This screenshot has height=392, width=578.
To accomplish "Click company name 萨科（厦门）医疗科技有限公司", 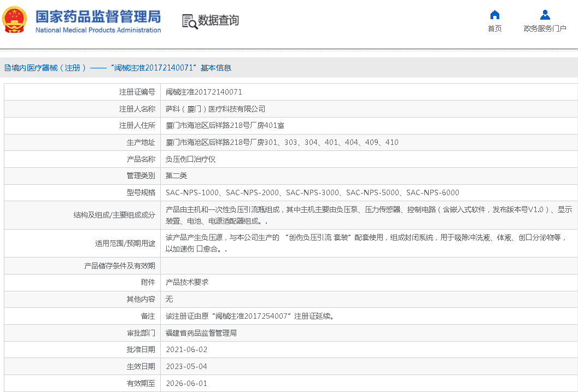I will coord(215,109).
